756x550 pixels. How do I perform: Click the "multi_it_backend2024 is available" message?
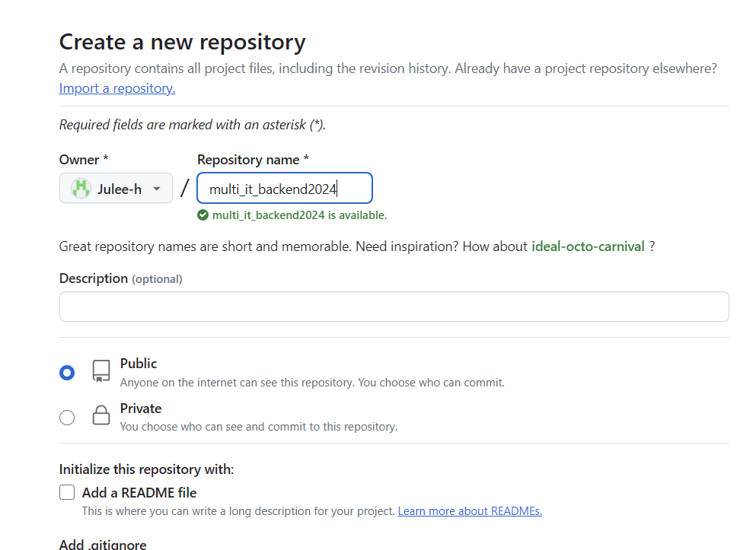[299, 215]
